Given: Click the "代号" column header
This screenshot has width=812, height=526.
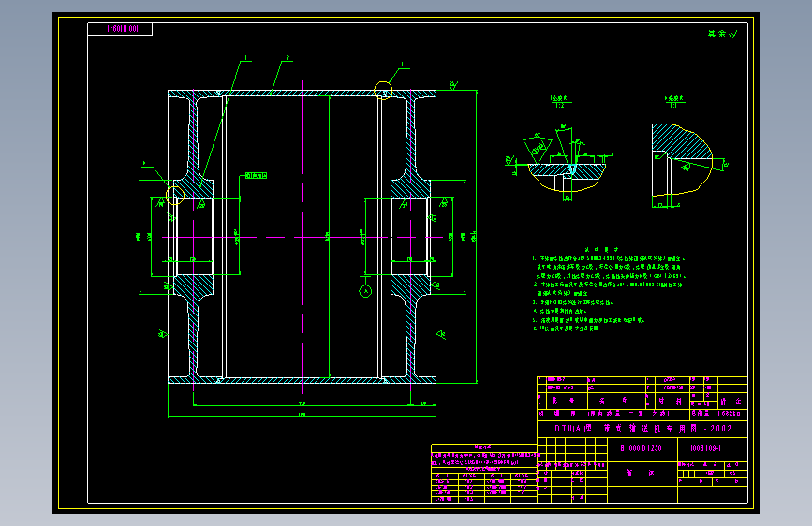Looking at the screenshot, I should 563,401.
